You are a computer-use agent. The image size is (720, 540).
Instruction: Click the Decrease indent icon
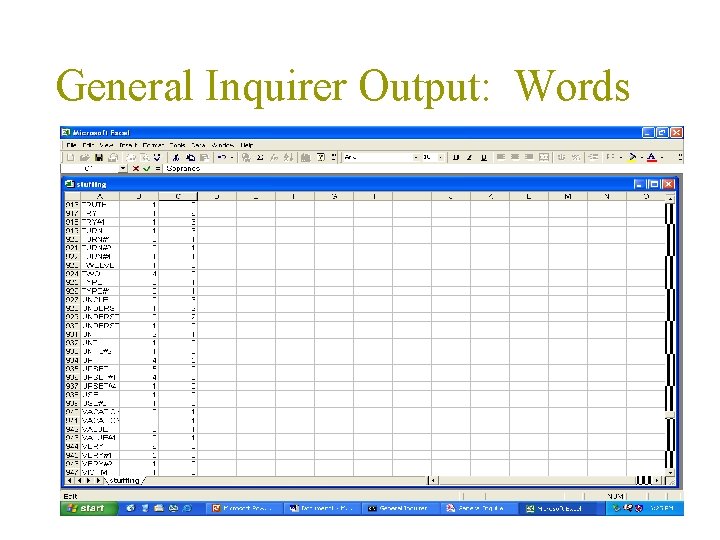(593, 158)
